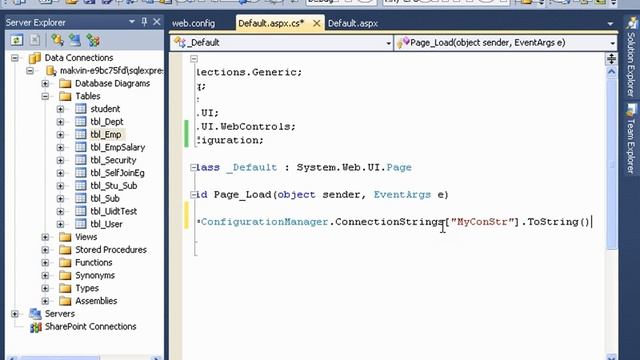This screenshot has width=640, height=360.
Task: Open the Team Explorer side tab
Action: 631,139
